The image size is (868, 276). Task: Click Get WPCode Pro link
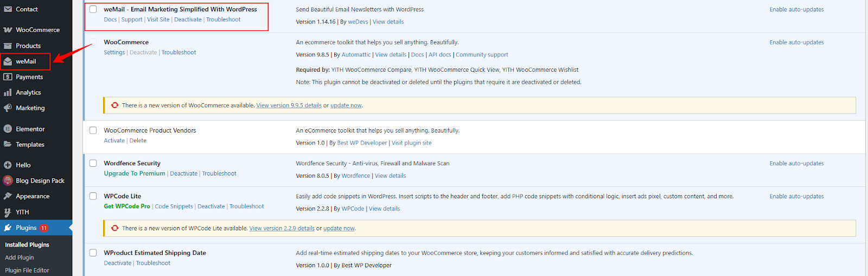pyautogui.click(x=127, y=206)
